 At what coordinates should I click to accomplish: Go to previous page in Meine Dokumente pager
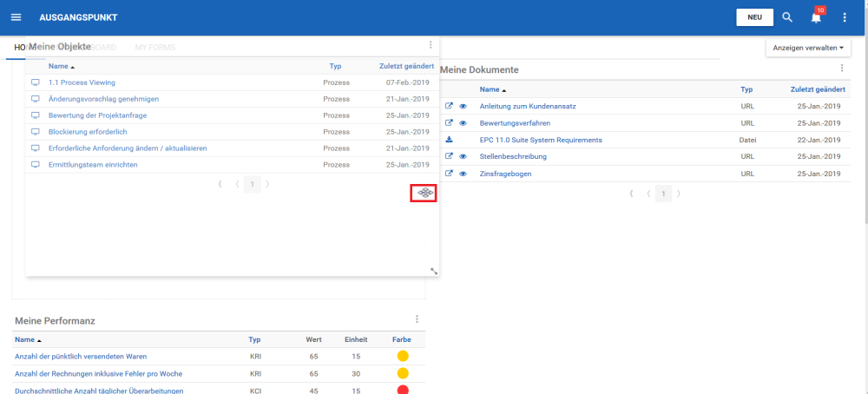pyautogui.click(x=648, y=194)
